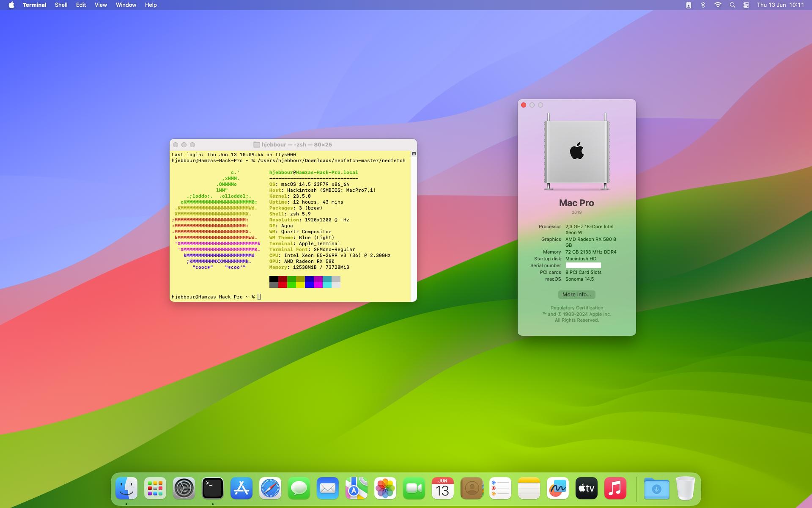Open the App Store dock icon
The width and height of the screenshot is (812, 508).
[241, 489]
